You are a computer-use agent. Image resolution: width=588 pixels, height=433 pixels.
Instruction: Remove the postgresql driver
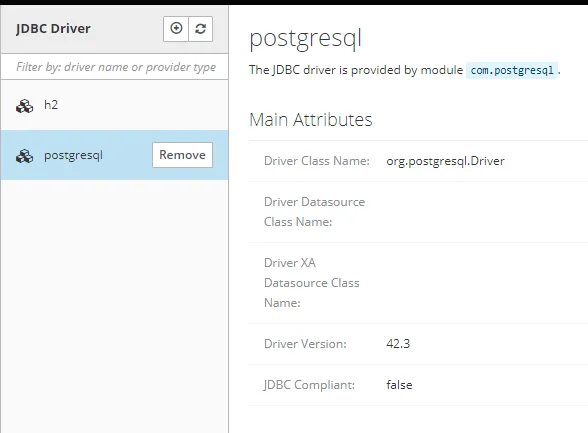point(182,155)
